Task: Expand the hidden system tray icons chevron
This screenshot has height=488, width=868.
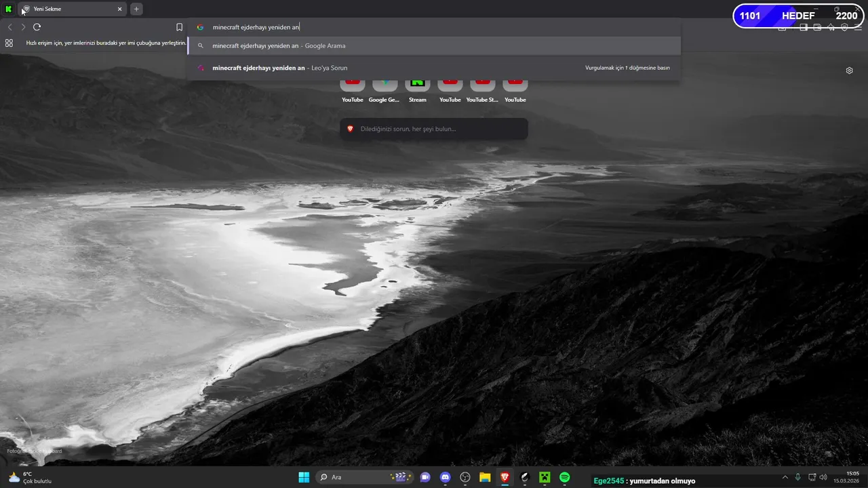Action: [x=785, y=477]
